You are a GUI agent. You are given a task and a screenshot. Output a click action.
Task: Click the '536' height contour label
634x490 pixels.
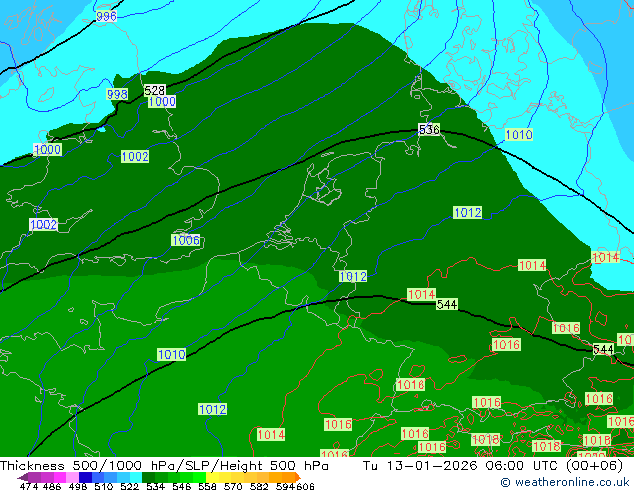coord(429,129)
